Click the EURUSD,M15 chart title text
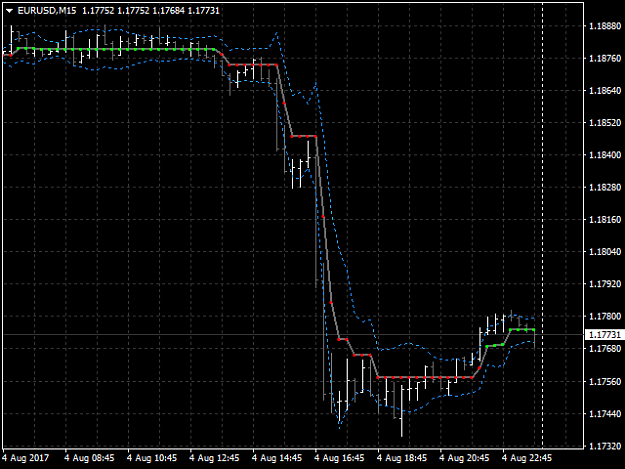Screen dimensions: 625x469 coord(47,11)
